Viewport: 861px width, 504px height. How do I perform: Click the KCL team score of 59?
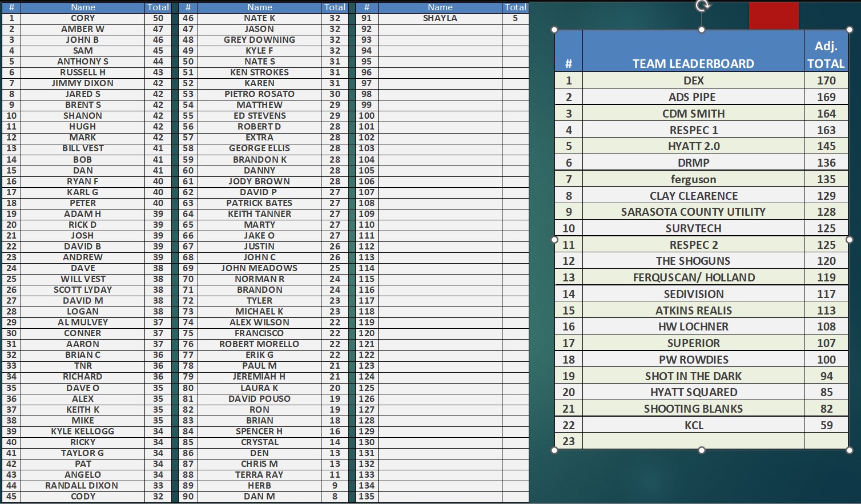point(826,425)
